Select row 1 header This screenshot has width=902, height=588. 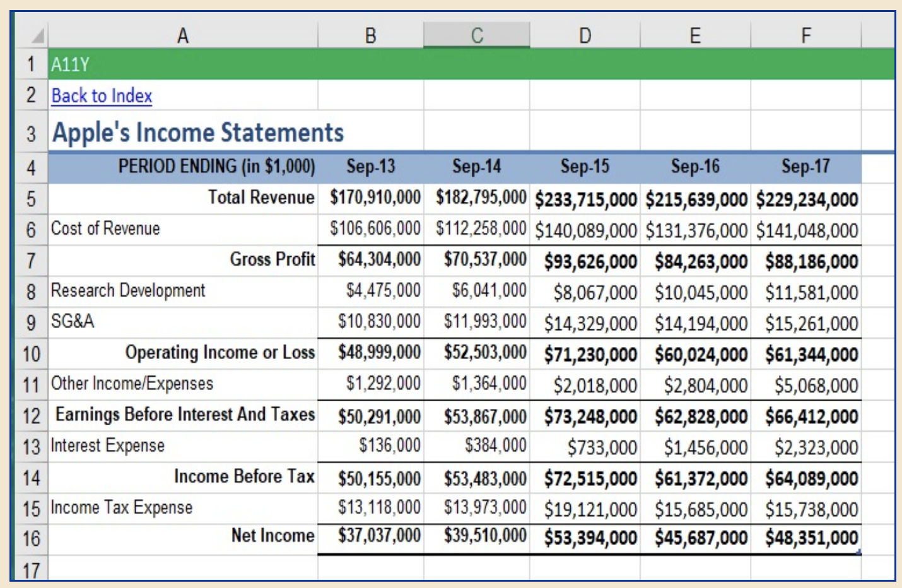click(x=31, y=64)
